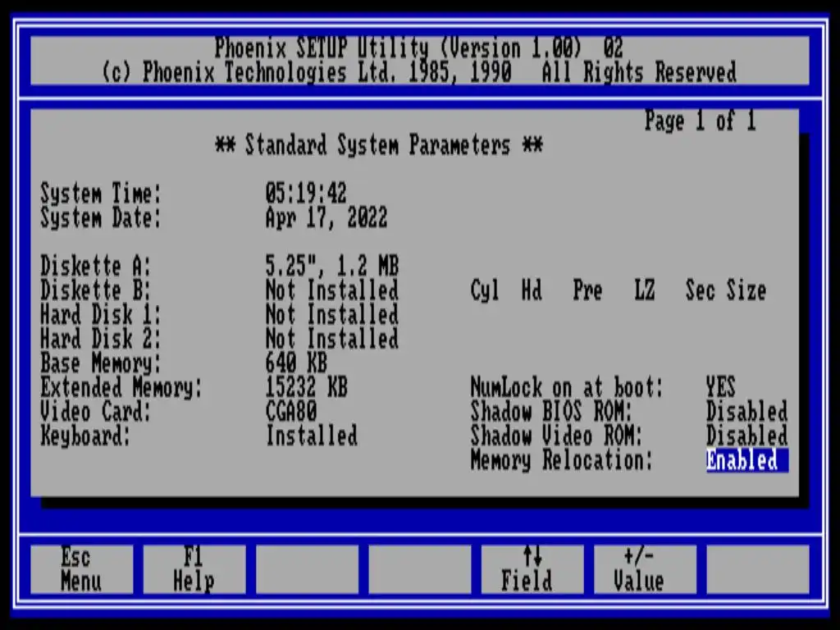840x630 pixels.
Task: Select Hard Disk 1 Not Installed value
Action: [332, 315]
